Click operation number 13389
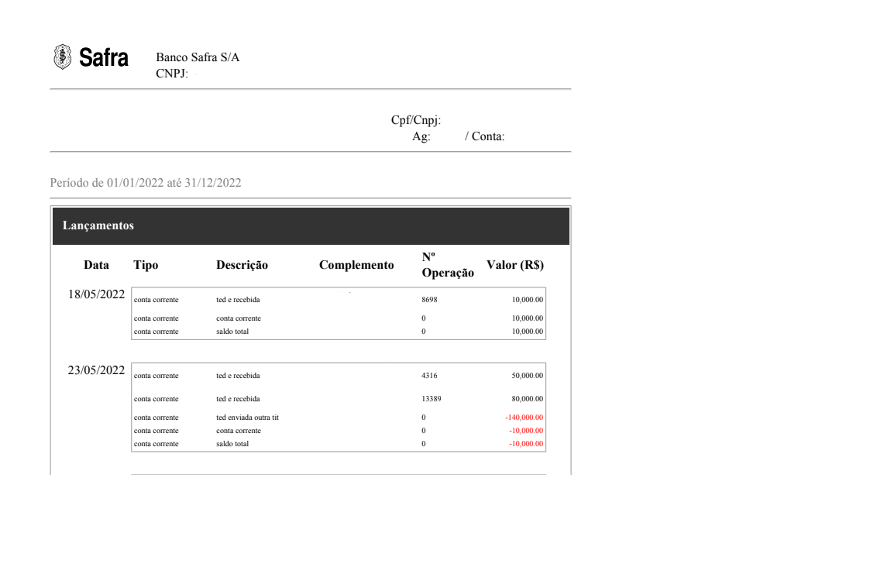The image size is (877, 588). pos(432,399)
